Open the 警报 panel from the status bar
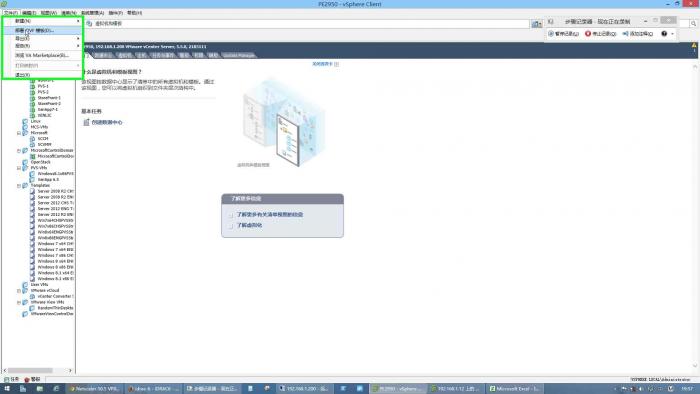This screenshot has height=394, width=700. [32, 379]
